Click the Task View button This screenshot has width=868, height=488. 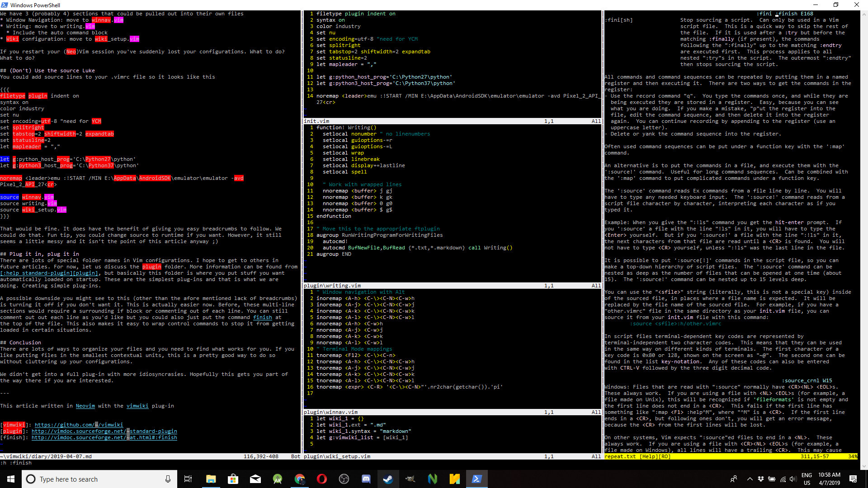tap(188, 479)
